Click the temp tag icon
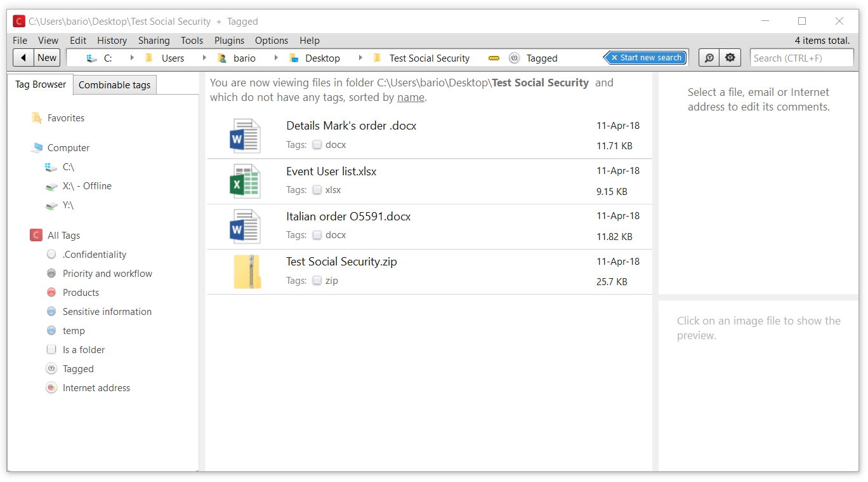Viewport: 868px width, 482px height. (51, 331)
